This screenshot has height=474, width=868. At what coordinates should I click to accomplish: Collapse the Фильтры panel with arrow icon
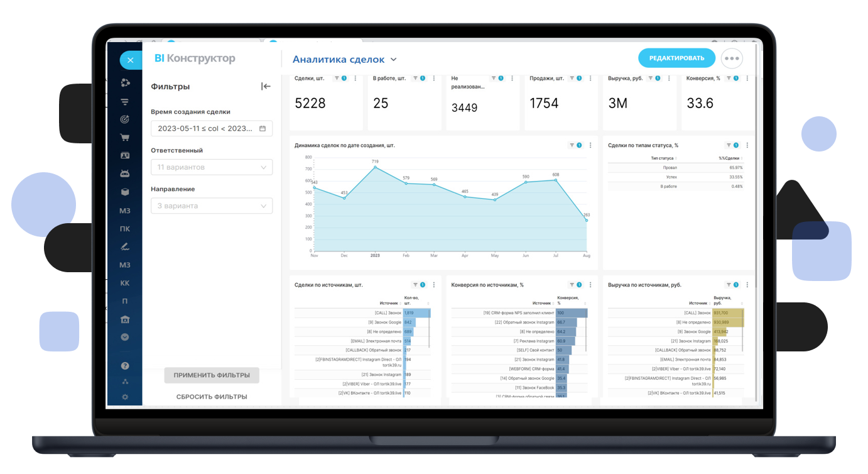[x=266, y=87]
